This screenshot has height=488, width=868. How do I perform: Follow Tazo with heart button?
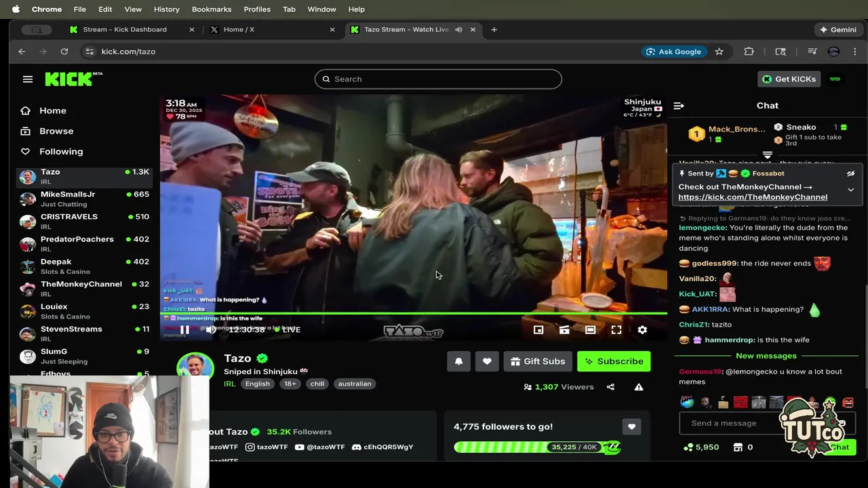pyautogui.click(x=487, y=361)
